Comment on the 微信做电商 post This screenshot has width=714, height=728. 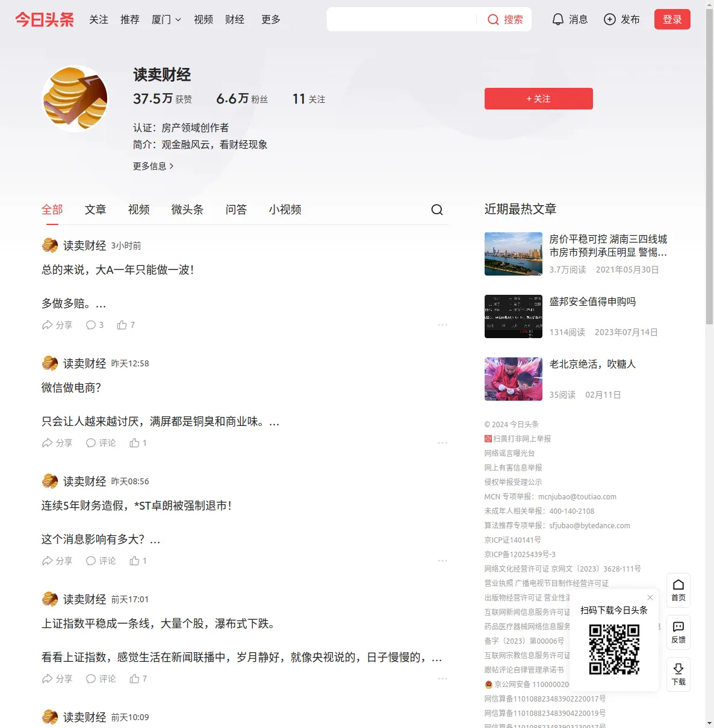click(x=101, y=443)
